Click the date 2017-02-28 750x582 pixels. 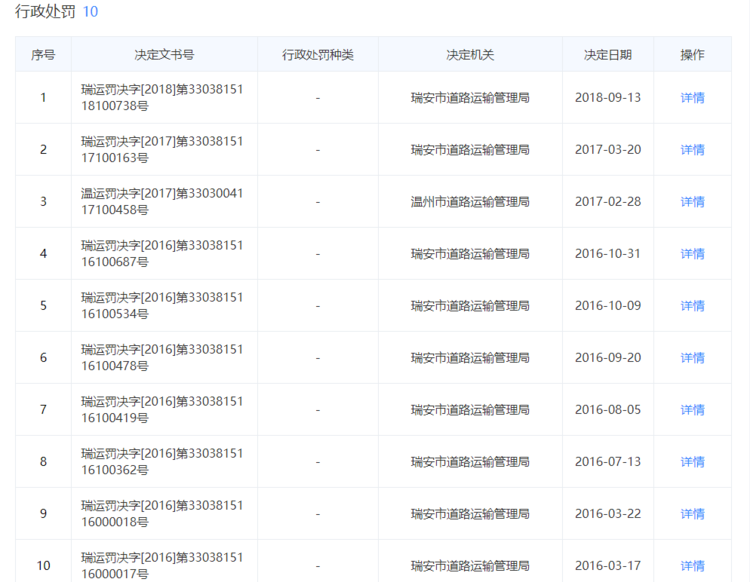(608, 202)
